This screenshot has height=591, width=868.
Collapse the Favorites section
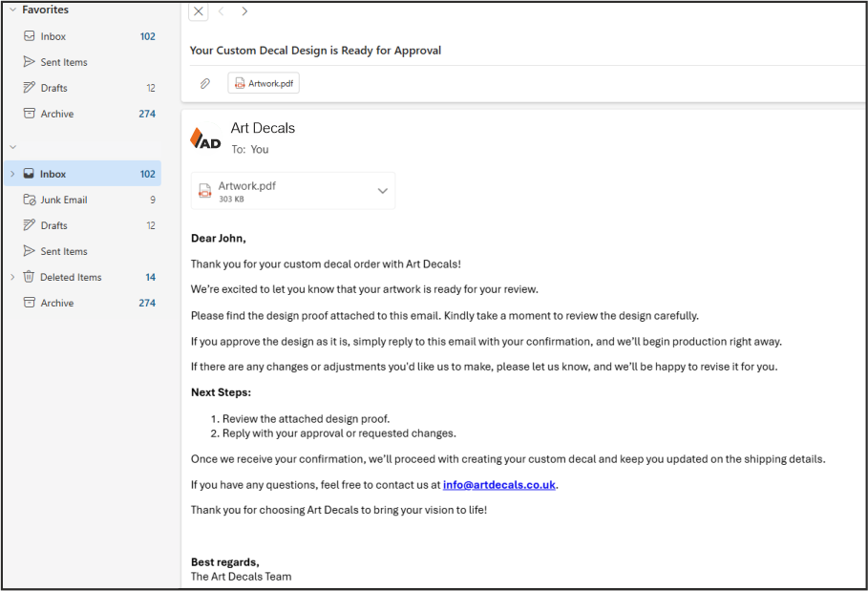click(x=13, y=10)
